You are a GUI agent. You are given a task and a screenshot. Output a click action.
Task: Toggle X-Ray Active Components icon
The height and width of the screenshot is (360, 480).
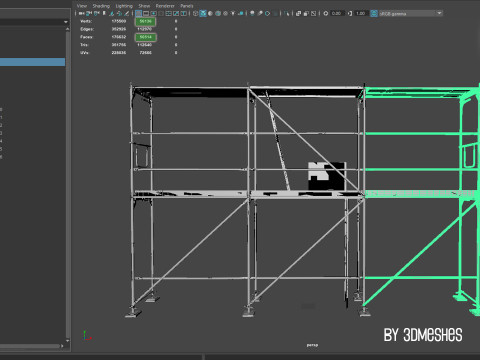point(306,13)
